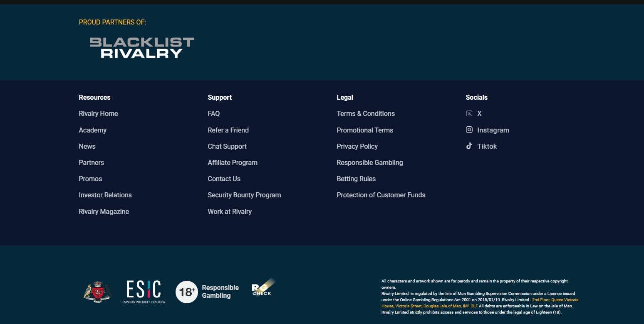Open the FAQ link
The height and width of the screenshot is (324, 644).
coord(214,113)
